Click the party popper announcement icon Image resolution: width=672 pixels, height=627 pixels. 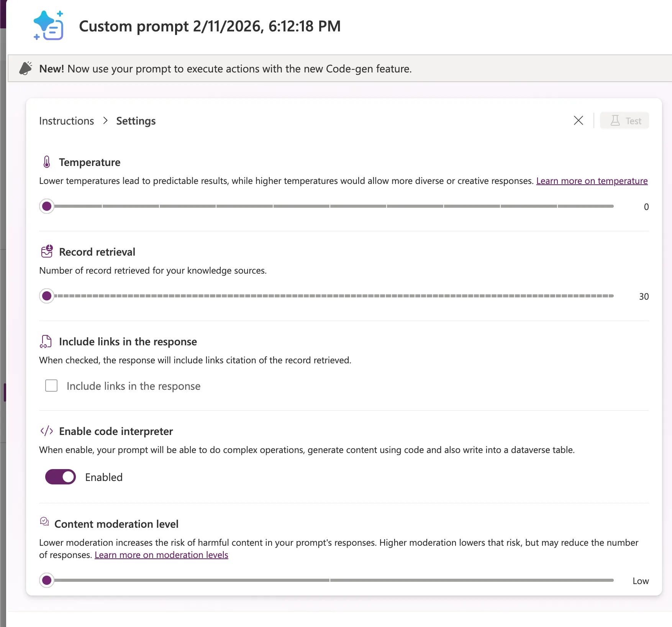pos(26,68)
